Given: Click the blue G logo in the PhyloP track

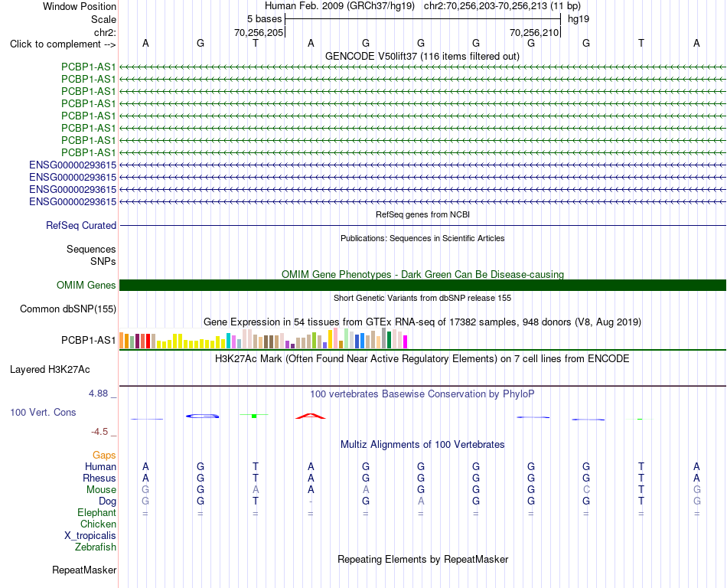Looking at the screenshot, I should pos(203,416).
